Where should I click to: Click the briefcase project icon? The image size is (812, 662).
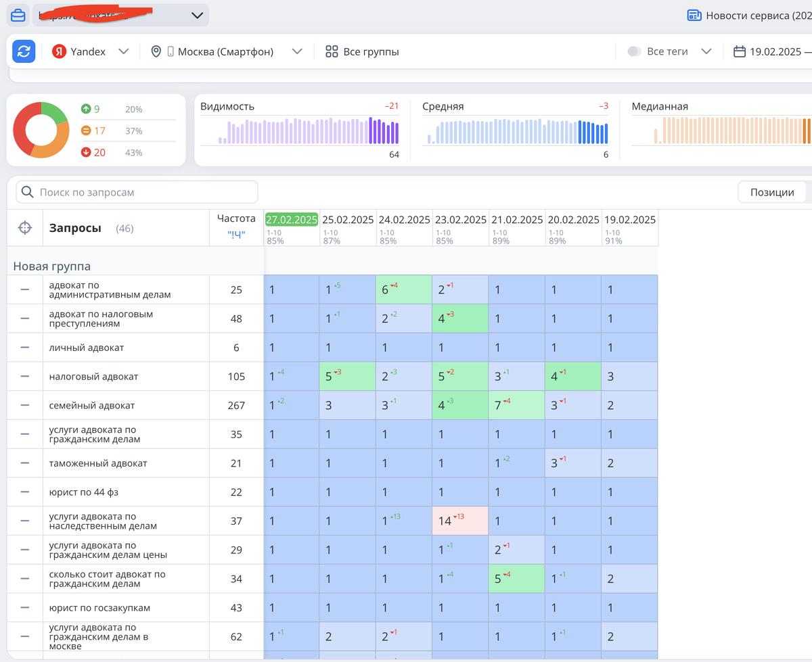(18, 15)
